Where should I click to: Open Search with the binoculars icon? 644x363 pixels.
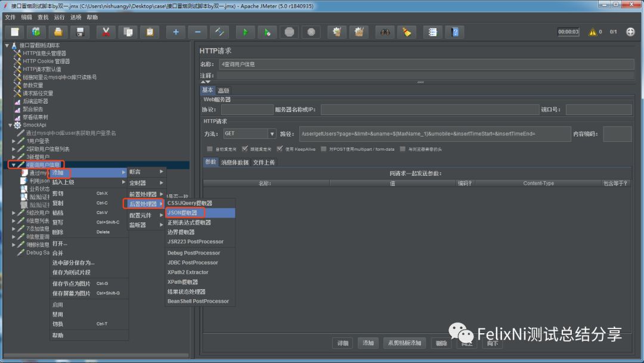[385, 32]
